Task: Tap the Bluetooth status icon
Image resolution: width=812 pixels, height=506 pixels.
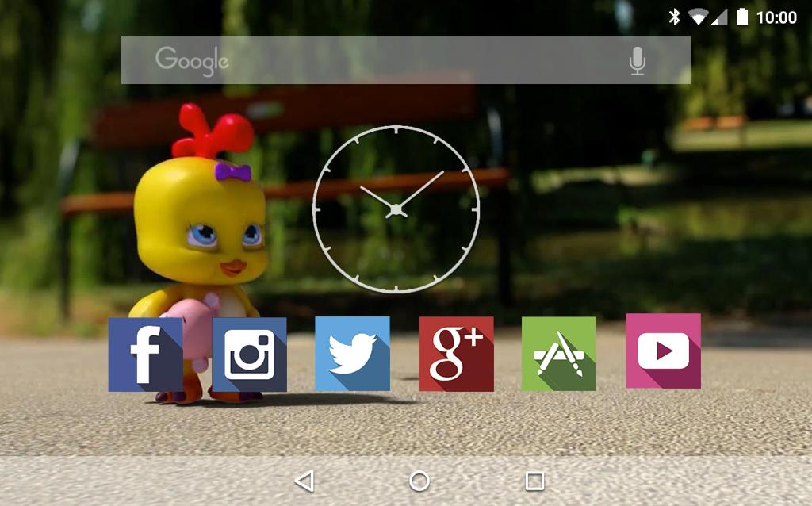Action: [x=674, y=17]
